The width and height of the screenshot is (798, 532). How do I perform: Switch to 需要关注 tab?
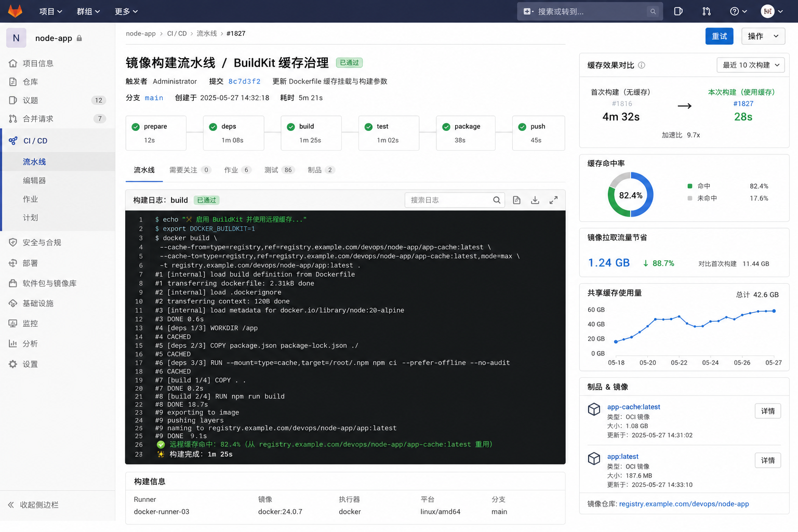190,170
